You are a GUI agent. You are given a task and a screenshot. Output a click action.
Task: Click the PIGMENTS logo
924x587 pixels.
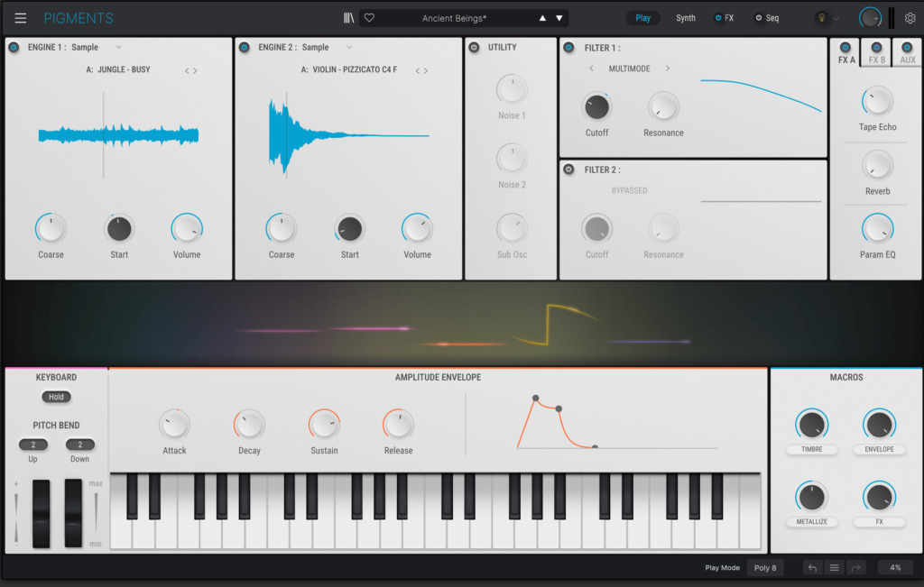coord(79,18)
